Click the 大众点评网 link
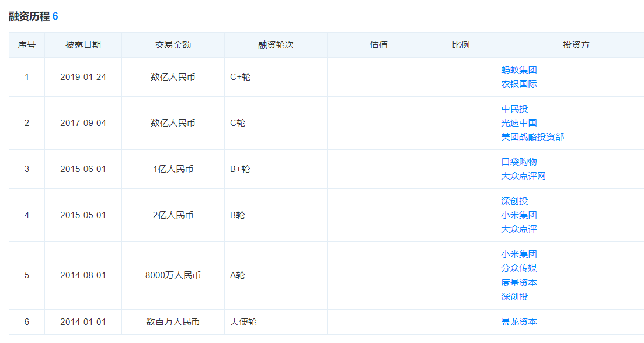644x343 pixels. coord(523,176)
